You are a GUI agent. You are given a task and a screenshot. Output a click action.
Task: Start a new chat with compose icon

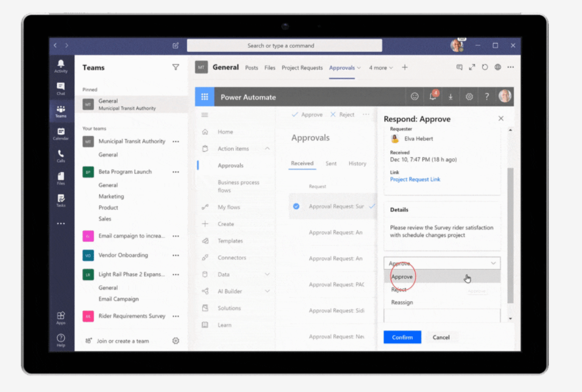pos(176,45)
